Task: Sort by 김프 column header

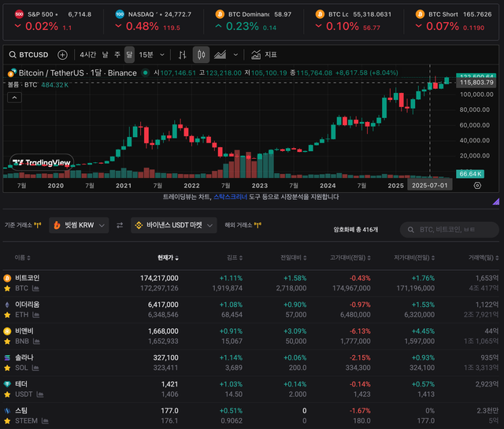Action: (x=230, y=257)
